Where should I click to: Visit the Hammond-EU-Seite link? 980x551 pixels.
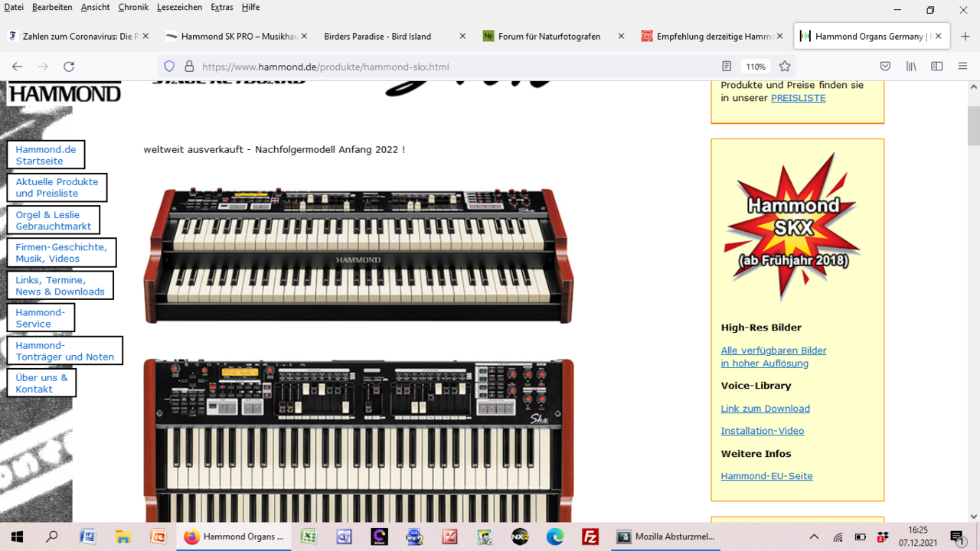click(766, 476)
